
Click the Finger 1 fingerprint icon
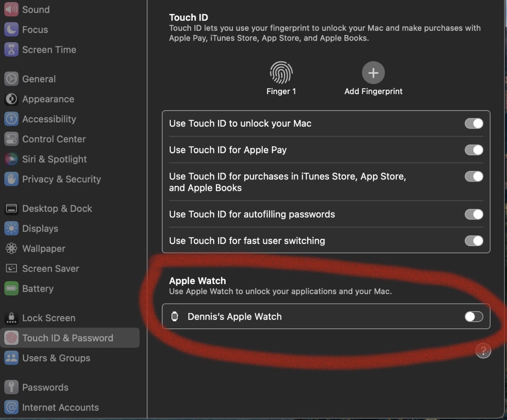(x=281, y=73)
